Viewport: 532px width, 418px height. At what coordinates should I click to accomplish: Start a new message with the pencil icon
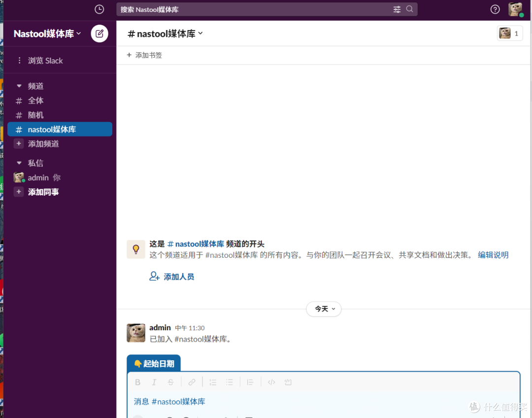click(x=99, y=34)
